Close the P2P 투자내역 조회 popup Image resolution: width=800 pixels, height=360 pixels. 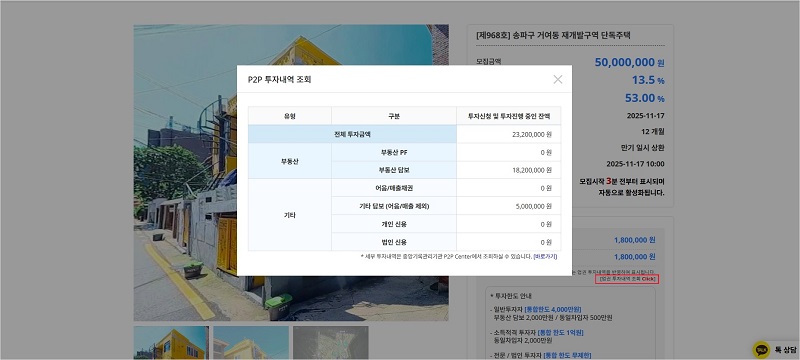(x=558, y=80)
